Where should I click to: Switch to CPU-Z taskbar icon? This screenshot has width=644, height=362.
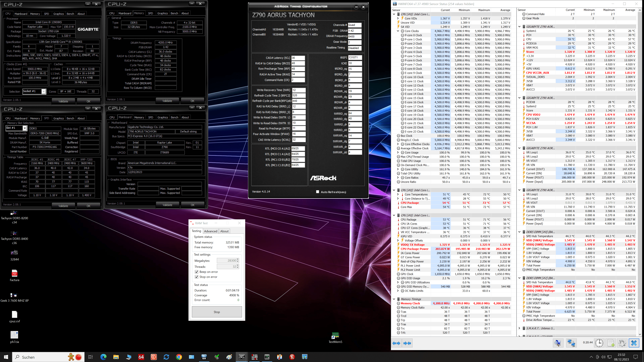point(242,357)
